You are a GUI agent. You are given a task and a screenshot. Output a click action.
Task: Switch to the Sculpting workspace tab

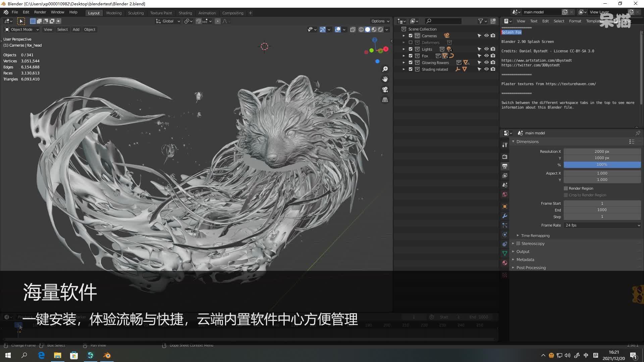pyautogui.click(x=136, y=13)
